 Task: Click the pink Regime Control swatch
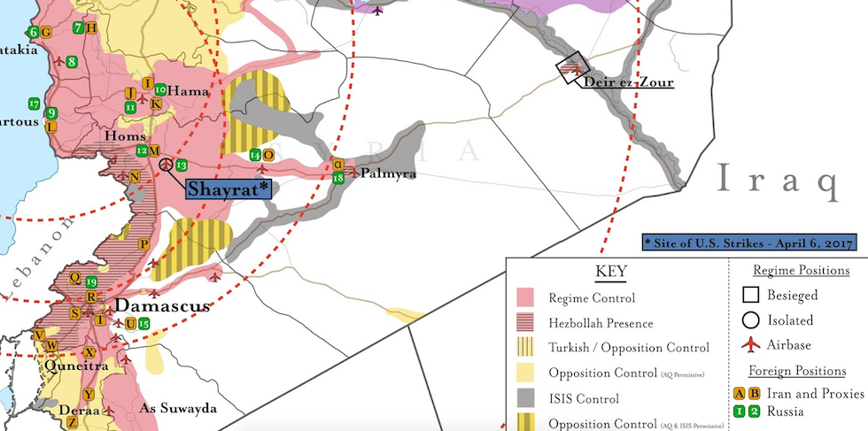coord(529,298)
